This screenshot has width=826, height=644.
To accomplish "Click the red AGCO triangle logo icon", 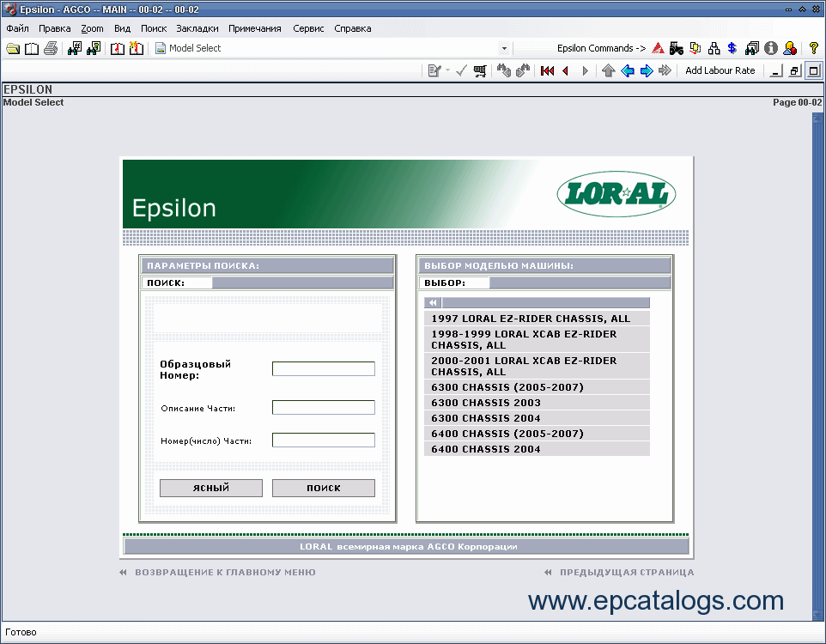I will (x=658, y=48).
